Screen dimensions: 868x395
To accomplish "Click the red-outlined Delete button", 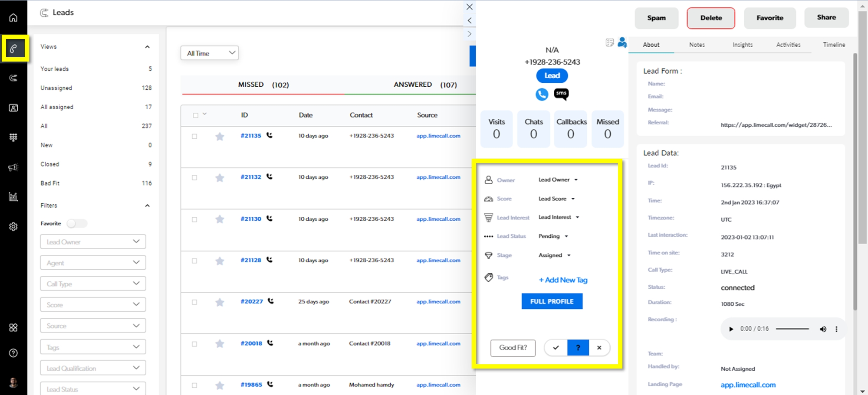I will tap(710, 18).
